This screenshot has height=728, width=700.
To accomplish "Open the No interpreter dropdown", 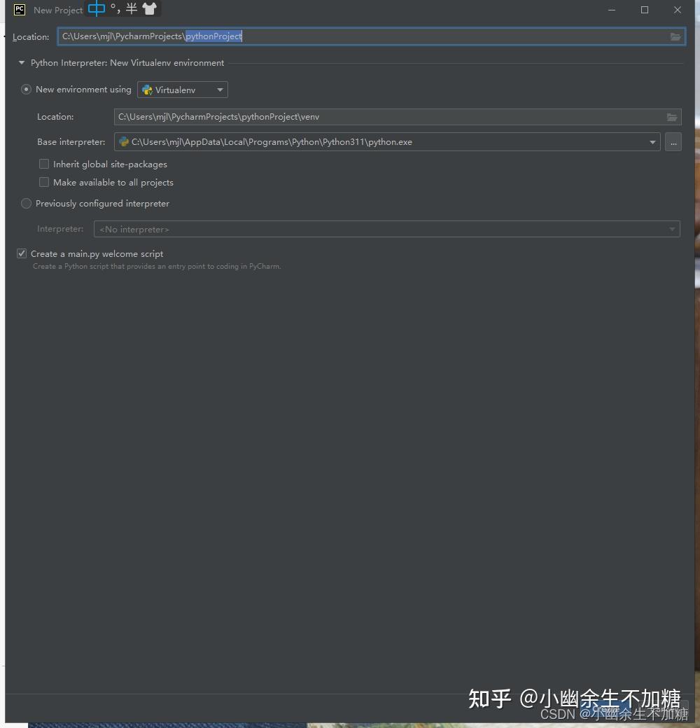I will click(x=671, y=229).
